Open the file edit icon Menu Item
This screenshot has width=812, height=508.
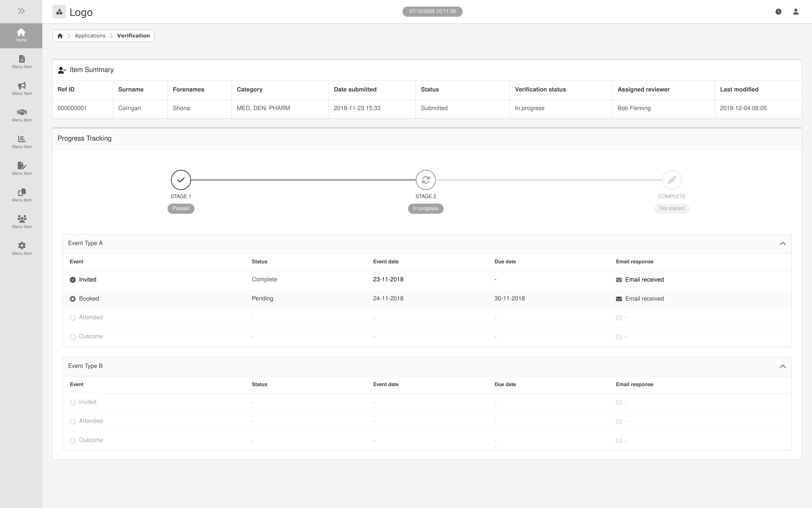coord(22,169)
